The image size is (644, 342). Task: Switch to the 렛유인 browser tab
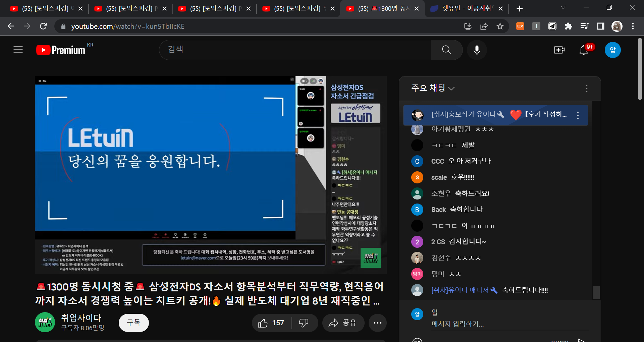coord(466,8)
